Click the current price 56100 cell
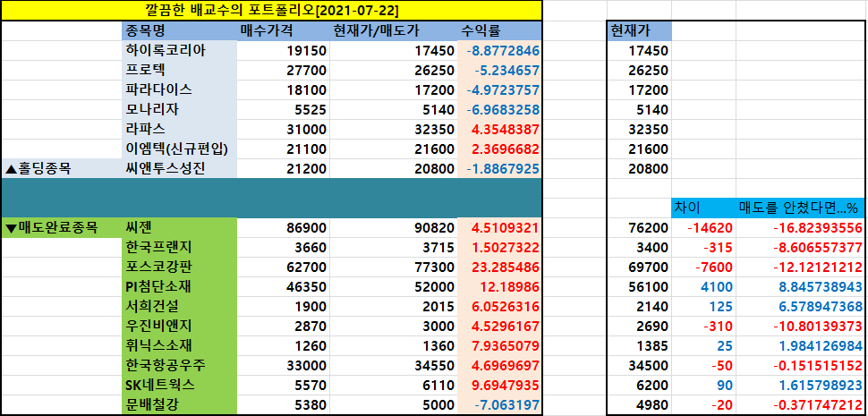 [x=640, y=286]
